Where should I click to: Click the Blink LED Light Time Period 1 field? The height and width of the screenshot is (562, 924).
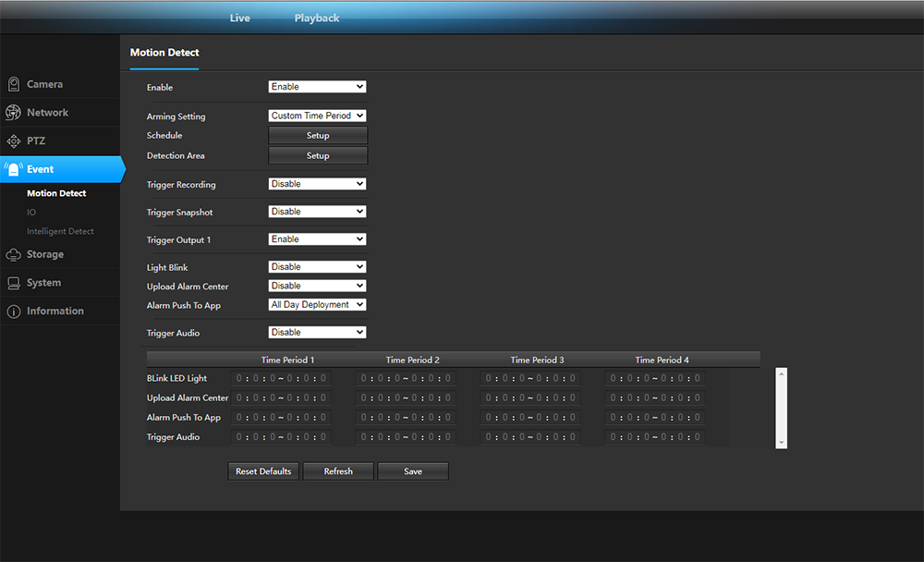[x=280, y=378]
